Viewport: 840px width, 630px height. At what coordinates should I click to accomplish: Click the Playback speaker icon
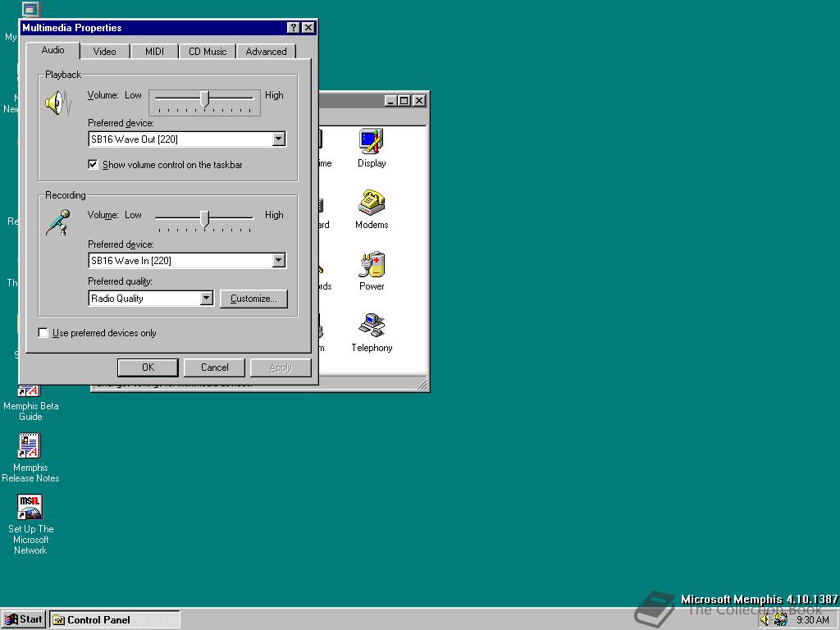tap(58, 103)
